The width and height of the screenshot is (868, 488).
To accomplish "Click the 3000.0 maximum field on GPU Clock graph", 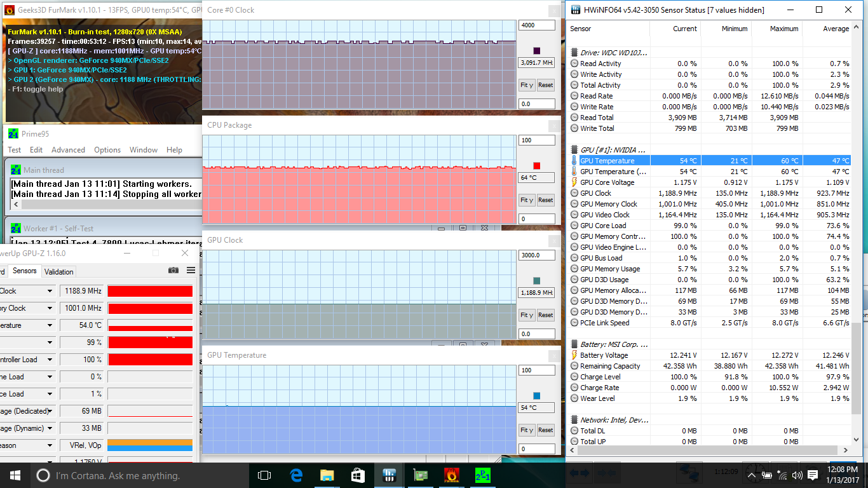I will click(x=536, y=255).
